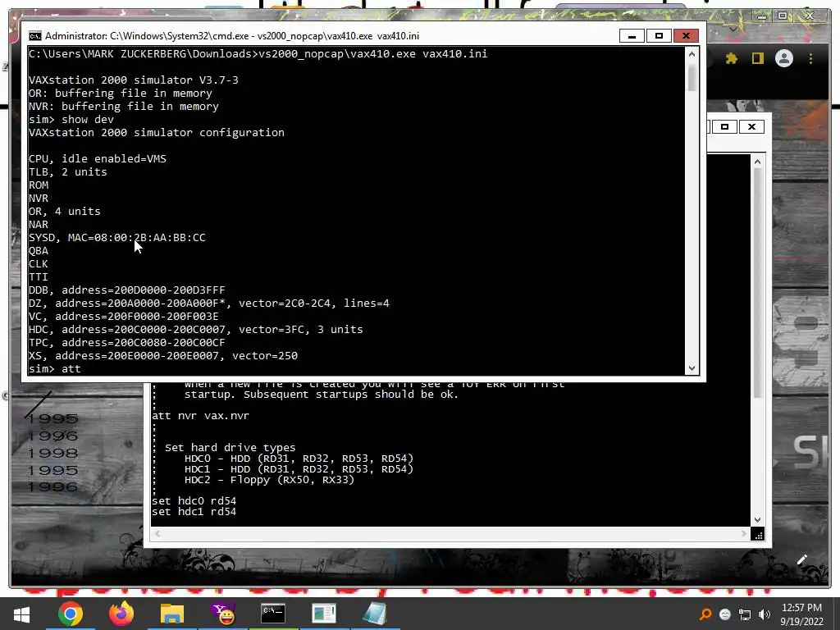
Task: Click the 'XS, address' vector=250 line
Action: 163,356
